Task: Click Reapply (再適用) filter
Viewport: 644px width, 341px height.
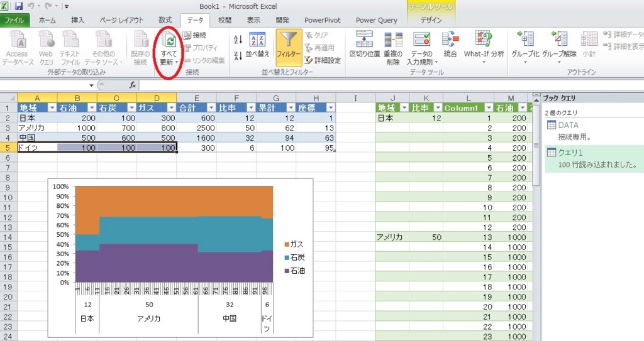Action: [319, 48]
